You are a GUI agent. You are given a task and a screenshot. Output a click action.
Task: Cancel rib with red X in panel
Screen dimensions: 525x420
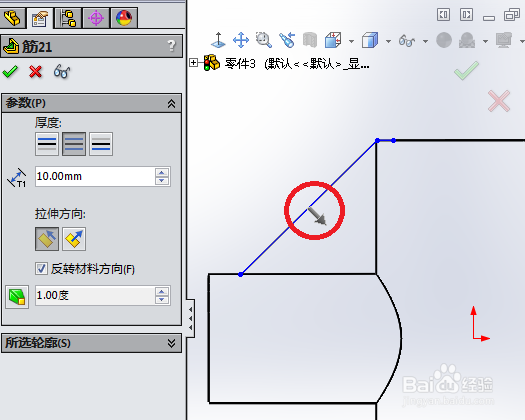[35, 71]
